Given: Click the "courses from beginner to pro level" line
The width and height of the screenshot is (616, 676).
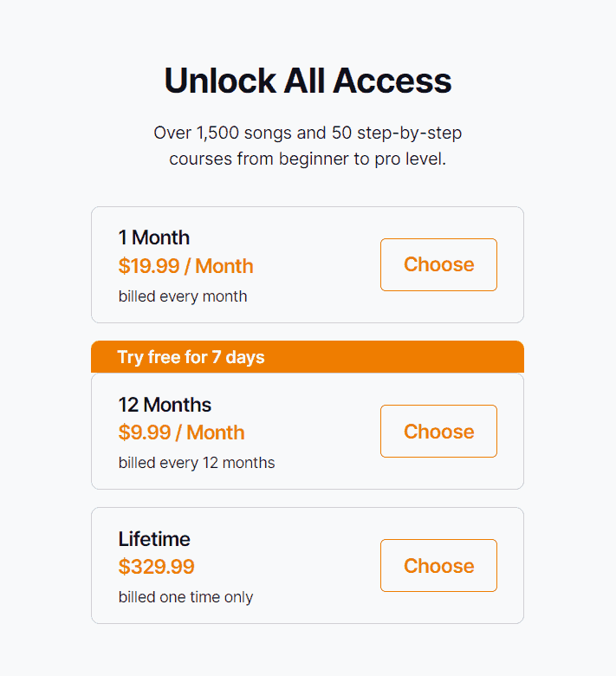Looking at the screenshot, I should tap(308, 159).
